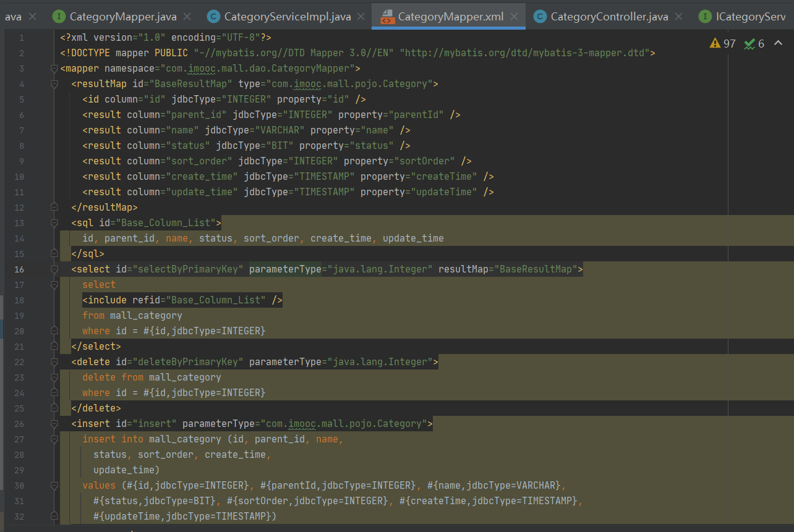Collapse the mapper element on line 3
794x532 pixels.
54,69
